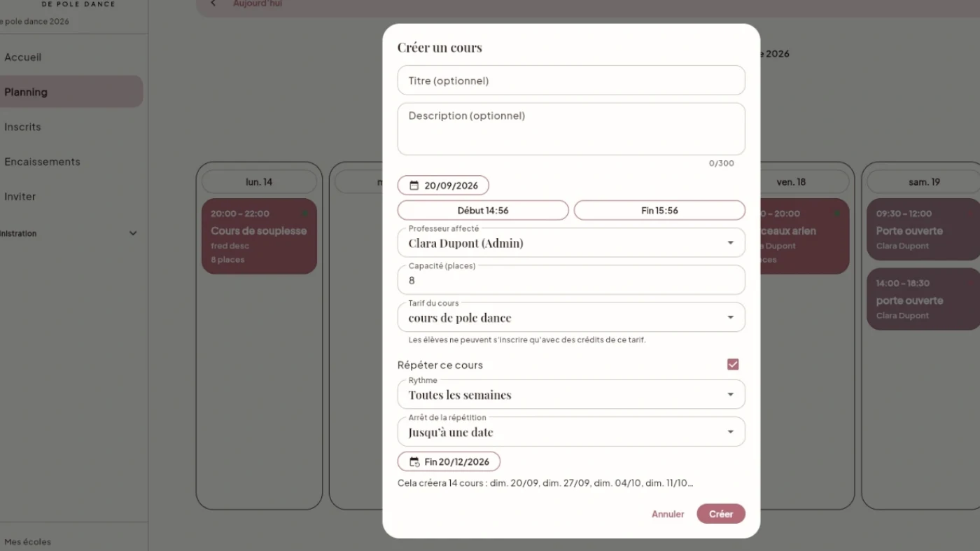
Task: Toggle the Répéter ce cours checkbox
Action: click(x=733, y=364)
